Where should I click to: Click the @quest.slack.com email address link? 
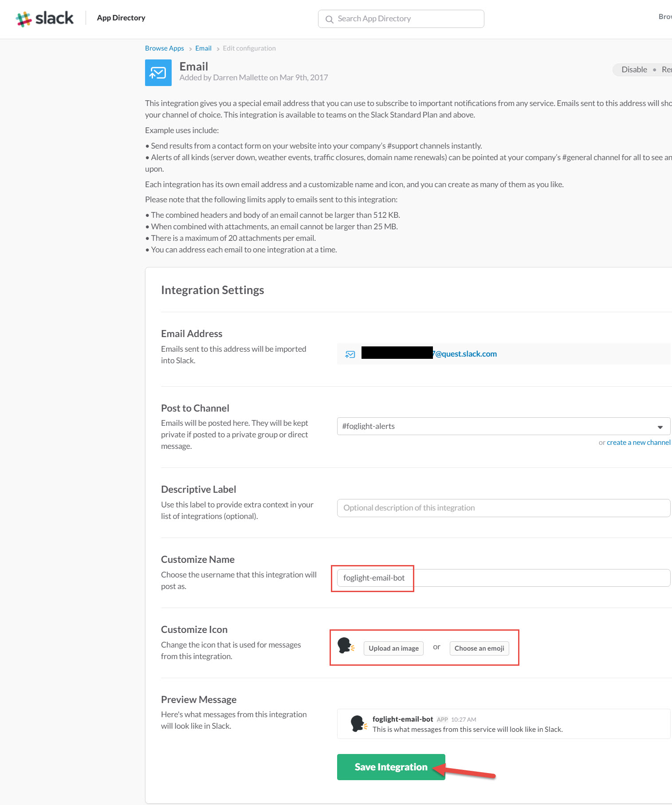tap(465, 354)
